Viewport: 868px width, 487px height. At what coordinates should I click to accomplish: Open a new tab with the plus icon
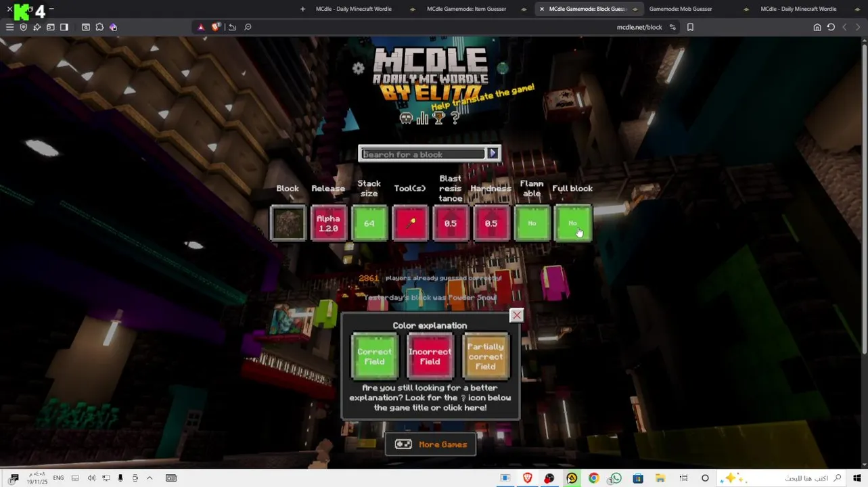pos(302,9)
